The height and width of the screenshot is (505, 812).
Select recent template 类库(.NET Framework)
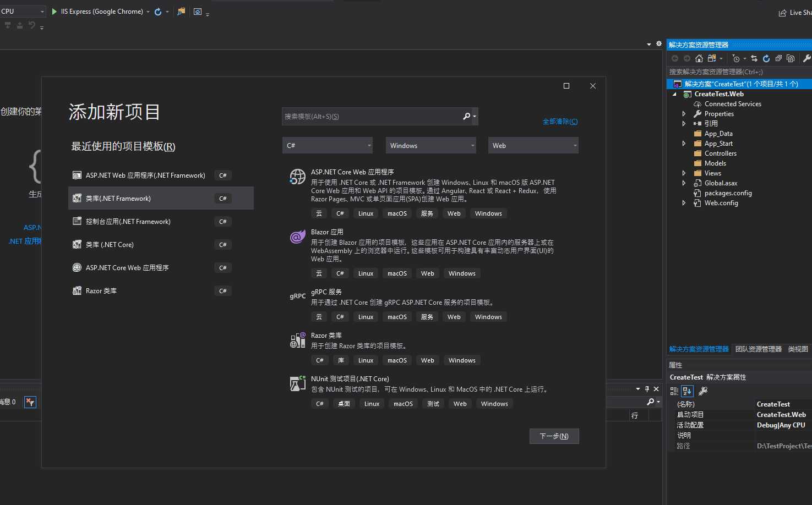click(x=161, y=199)
